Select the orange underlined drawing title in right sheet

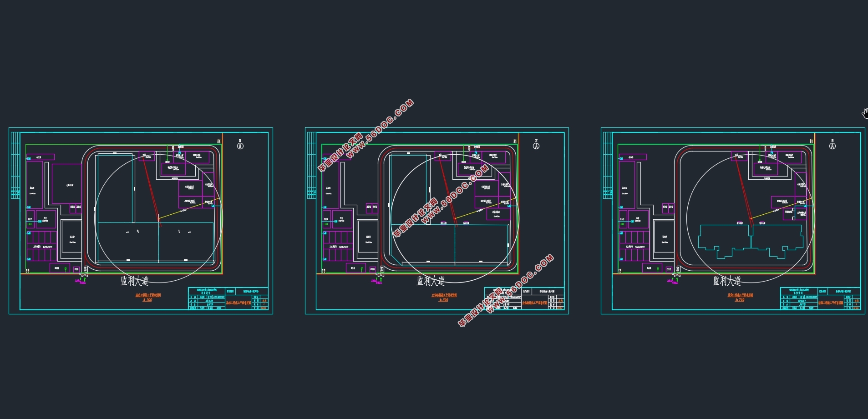pyautogui.click(x=740, y=295)
